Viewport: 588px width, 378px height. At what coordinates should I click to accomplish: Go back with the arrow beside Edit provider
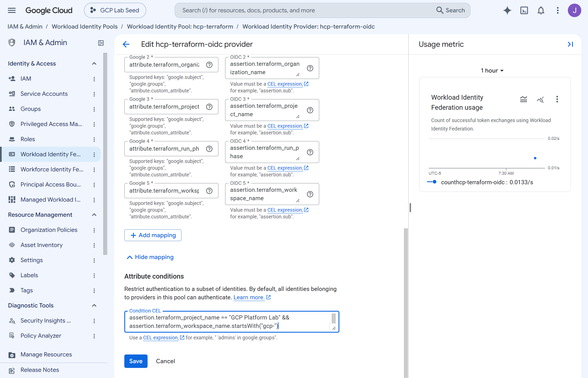point(126,44)
